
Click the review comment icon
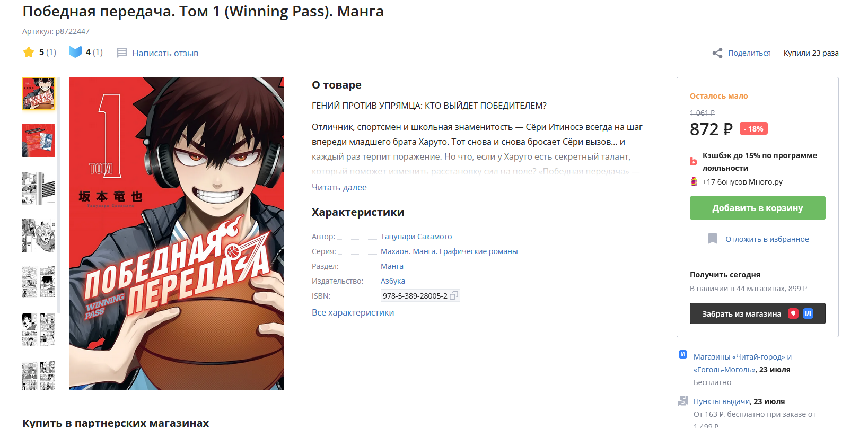click(x=122, y=53)
